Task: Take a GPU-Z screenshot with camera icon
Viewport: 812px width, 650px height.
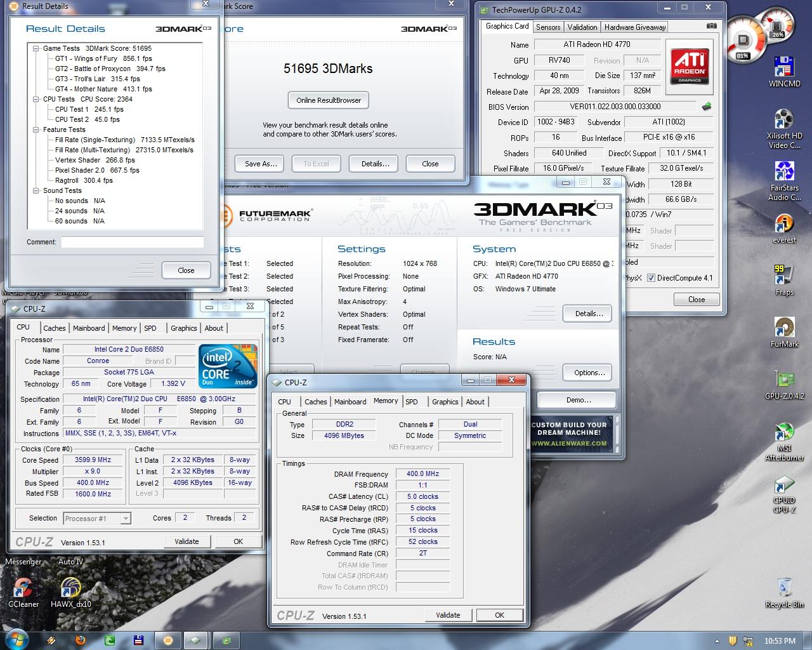Action: pos(712,27)
